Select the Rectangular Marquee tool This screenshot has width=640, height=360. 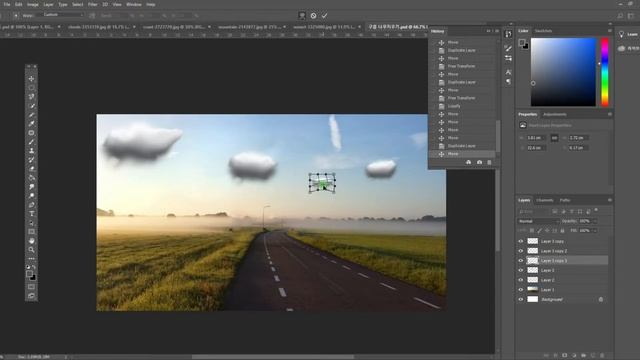click(31, 87)
